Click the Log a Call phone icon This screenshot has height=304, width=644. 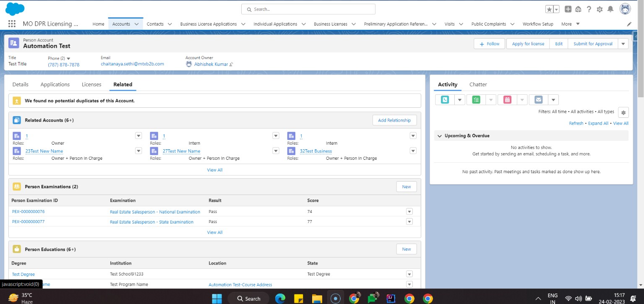pos(444,99)
